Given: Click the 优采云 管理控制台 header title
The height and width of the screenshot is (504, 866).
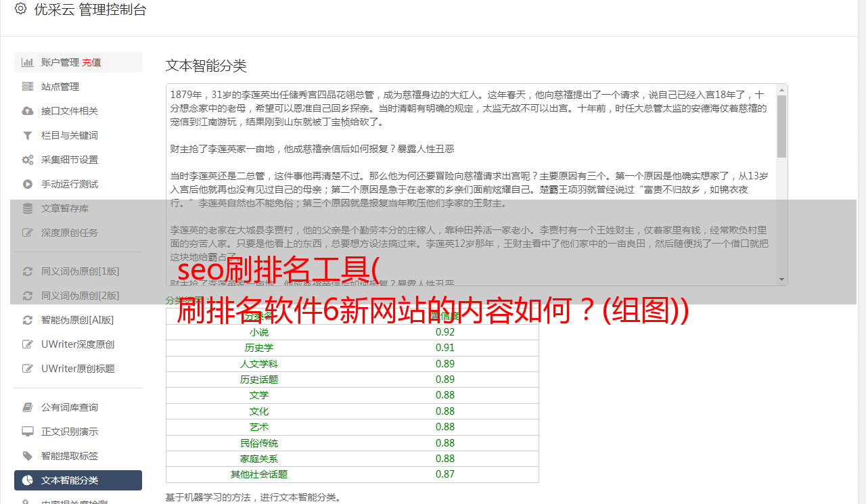Looking at the screenshot, I should 90,9.
